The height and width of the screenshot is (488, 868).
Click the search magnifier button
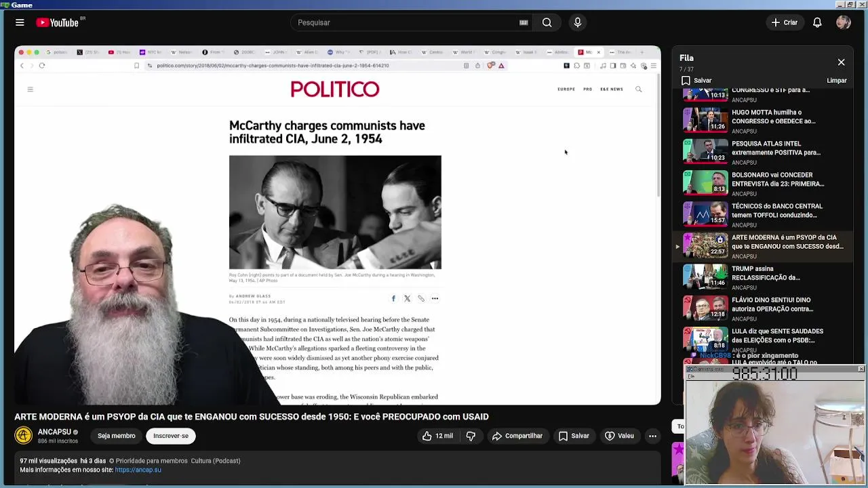547,22
